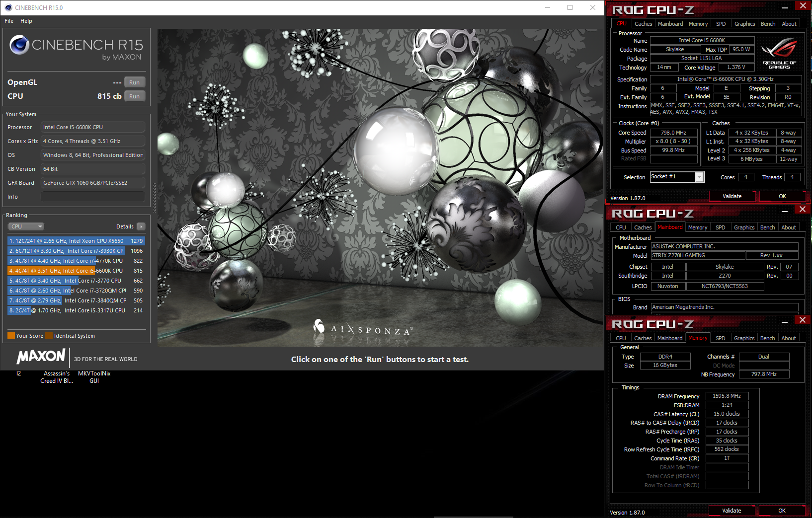Click OK in Memory CPU-Z window
The image size is (812, 518).
coord(782,511)
